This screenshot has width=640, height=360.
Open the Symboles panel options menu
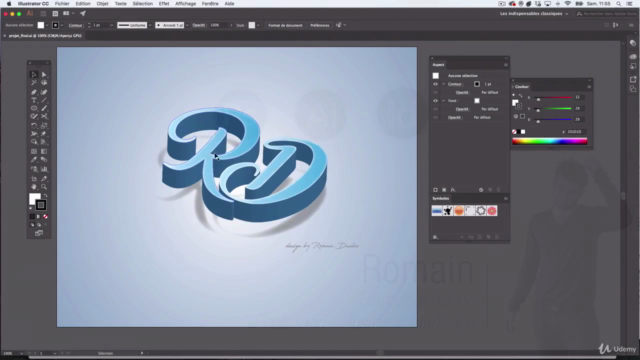pyautogui.click(x=506, y=198)
